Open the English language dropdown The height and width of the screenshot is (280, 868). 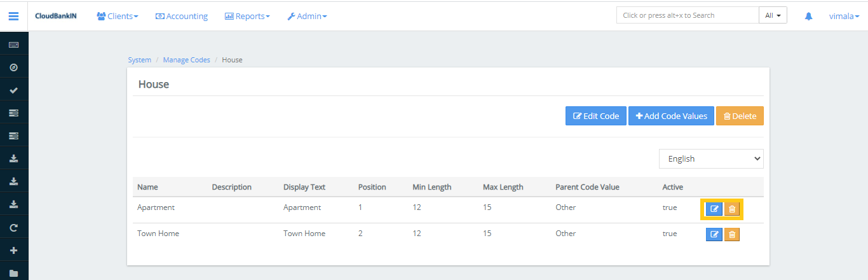point(710,159)
